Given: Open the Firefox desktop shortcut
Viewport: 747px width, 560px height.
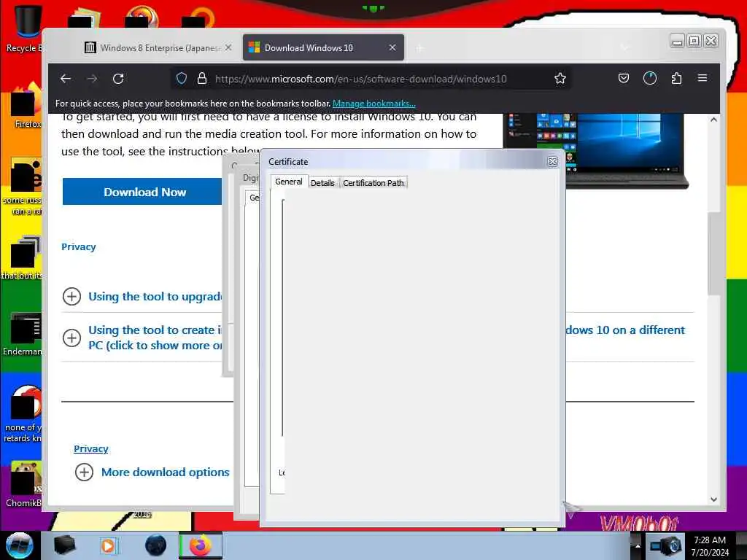Looking at the screenshot, I should 26,106.
